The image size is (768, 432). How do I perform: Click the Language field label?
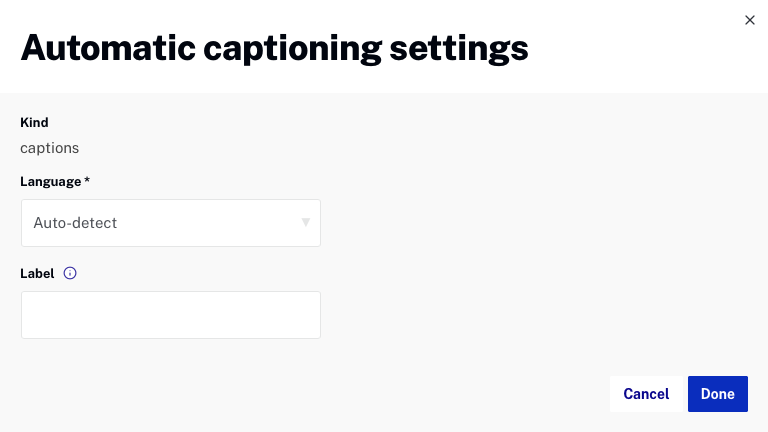click(x=51, y=181)
